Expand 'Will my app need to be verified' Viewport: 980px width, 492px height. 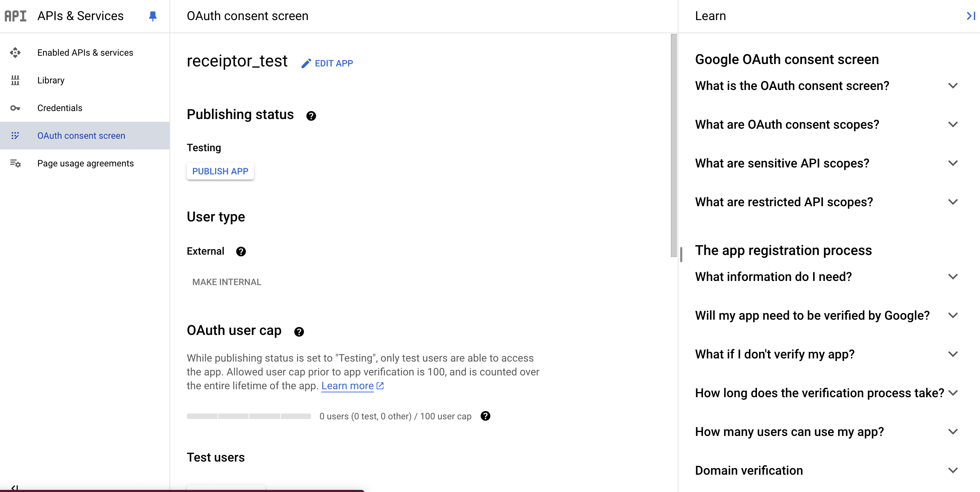click(826, 316)
